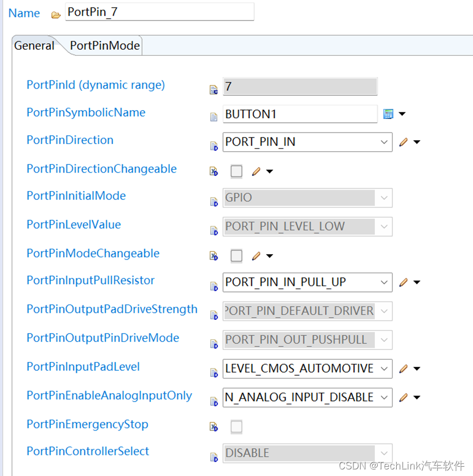This screenshot has width=473, height=476.
Task: Open arrow menu beside PortPinDirection pencil
Action: [x=417, y=142]
